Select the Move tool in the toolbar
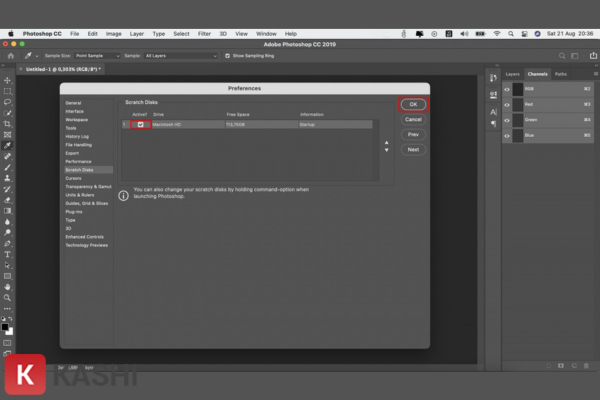600x400 pixels. pos(8,80)
